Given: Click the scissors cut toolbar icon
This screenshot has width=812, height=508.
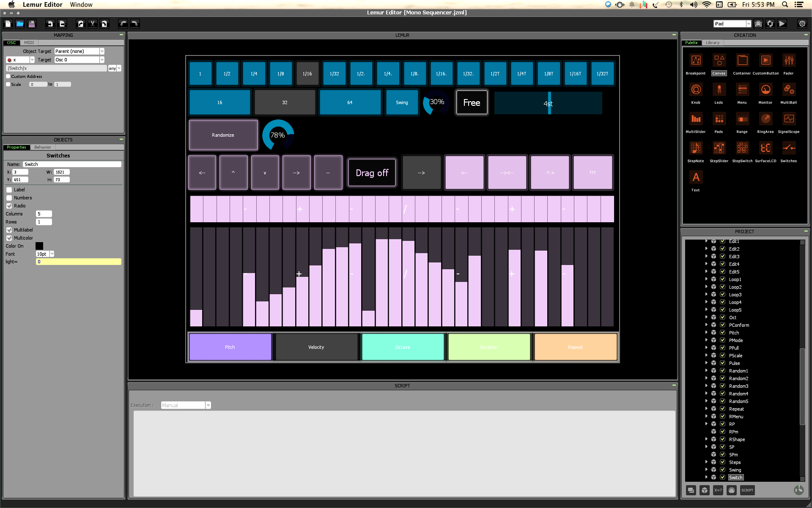Looking at the screenshot, I should coord(93,24).
